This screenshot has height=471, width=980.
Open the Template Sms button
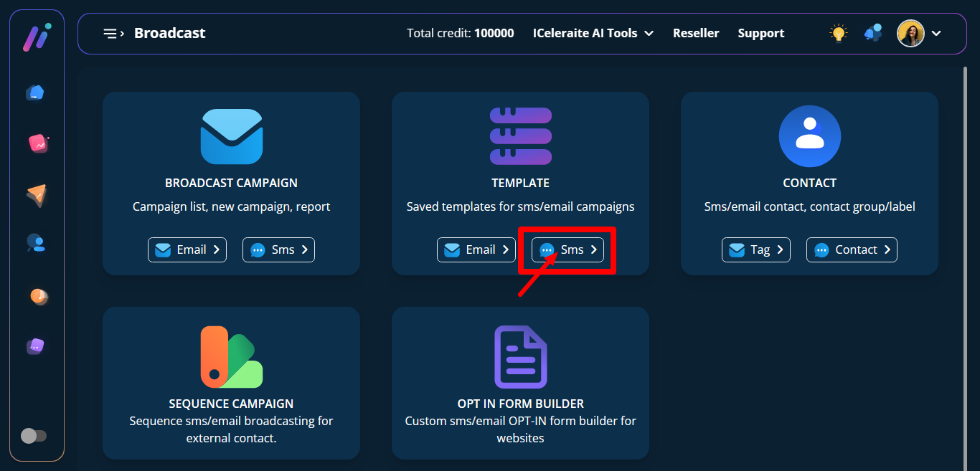click(x=567, y=249)
